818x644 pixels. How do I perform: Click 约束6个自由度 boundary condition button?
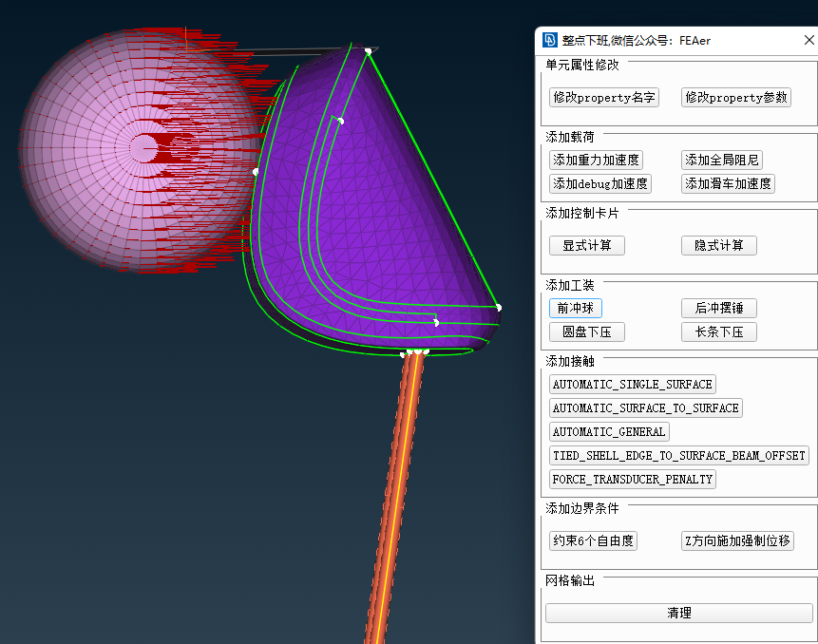tap(593, 540)
